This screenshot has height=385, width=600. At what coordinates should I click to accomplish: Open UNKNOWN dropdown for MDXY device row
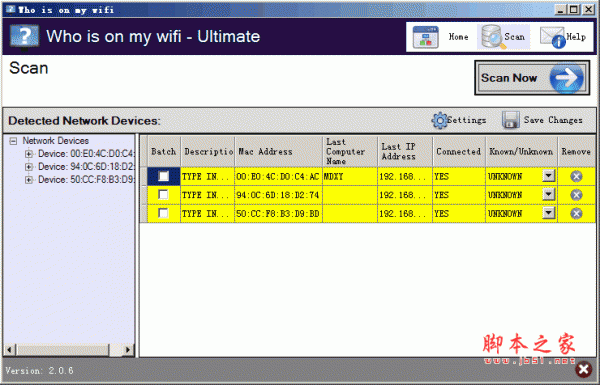click(x=549, y=176)
